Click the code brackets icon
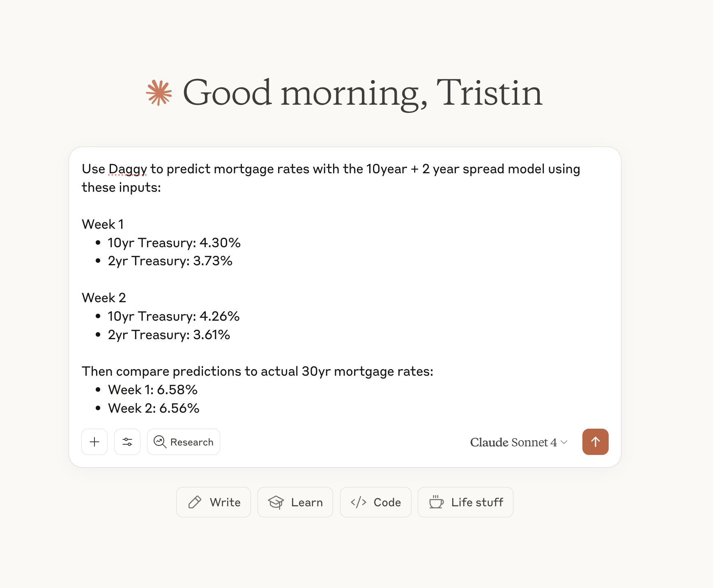Image resolution: width=713 pixels, height=588 pixels. click(359, 502)
